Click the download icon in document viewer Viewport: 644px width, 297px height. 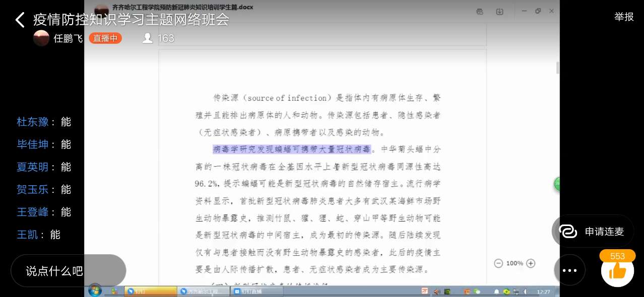tap(499, 12)
